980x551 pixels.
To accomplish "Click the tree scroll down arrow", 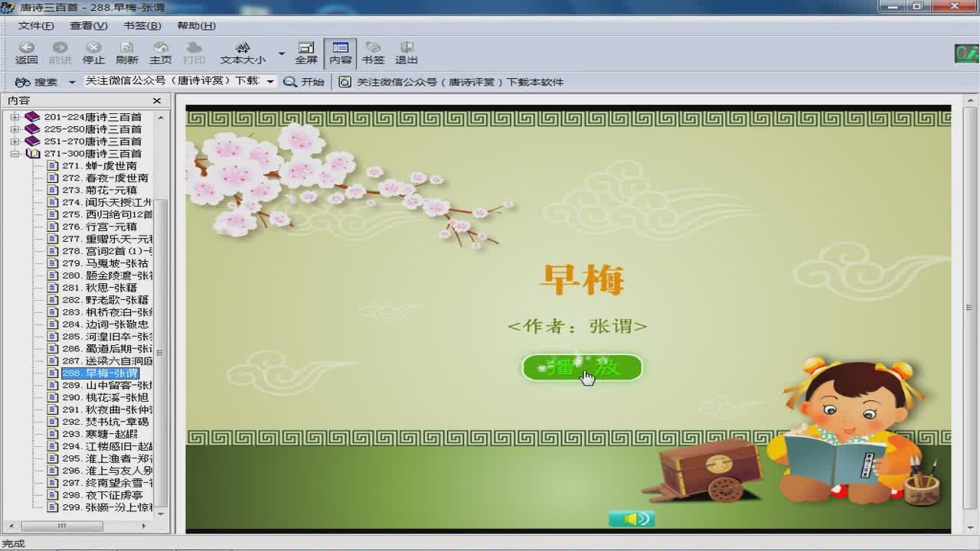I will click(162, 514).
